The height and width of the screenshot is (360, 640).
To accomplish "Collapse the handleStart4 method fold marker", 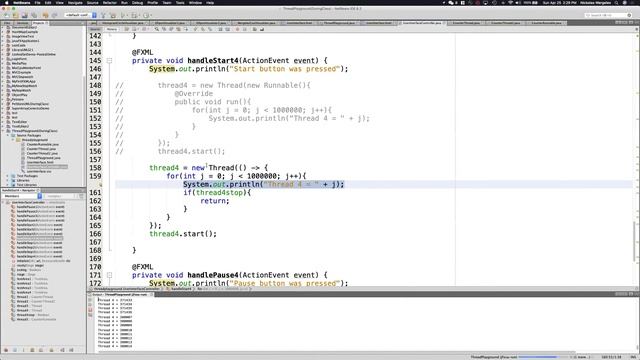I will click(x=109, y=60).
